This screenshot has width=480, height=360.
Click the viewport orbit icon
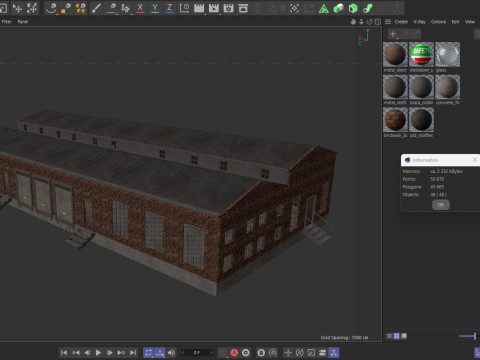pos(369,22)
